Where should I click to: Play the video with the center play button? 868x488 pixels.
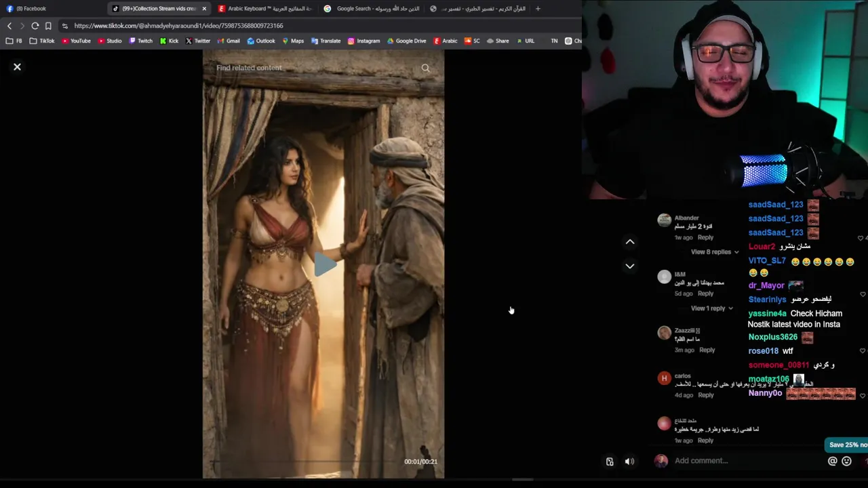(324, 264)
